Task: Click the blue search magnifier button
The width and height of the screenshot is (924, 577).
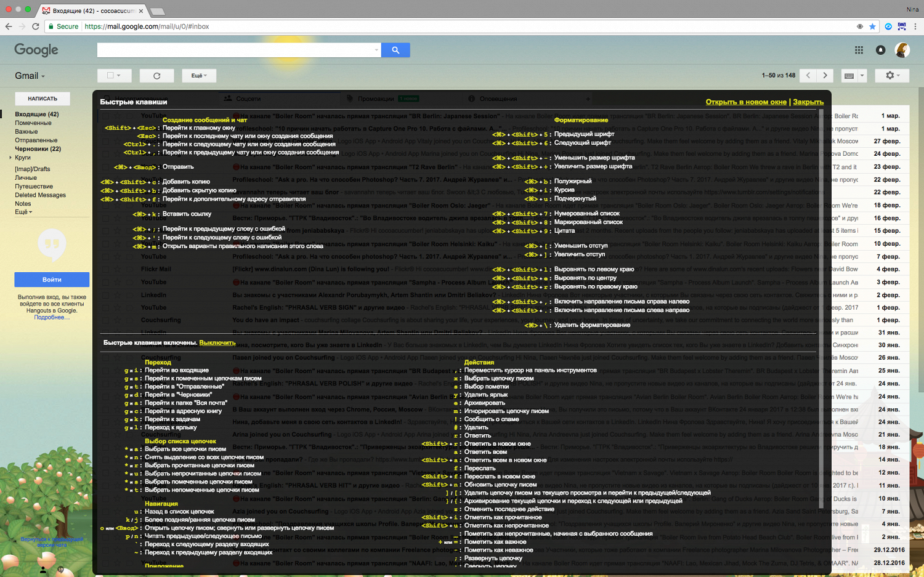Action: (395, 50)
